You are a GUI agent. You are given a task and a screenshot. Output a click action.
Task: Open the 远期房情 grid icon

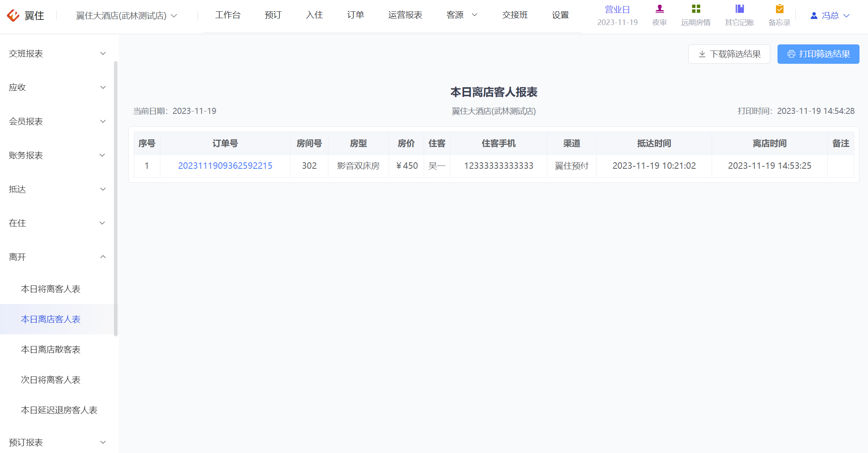pyautogui.click(x=696, y=9)
